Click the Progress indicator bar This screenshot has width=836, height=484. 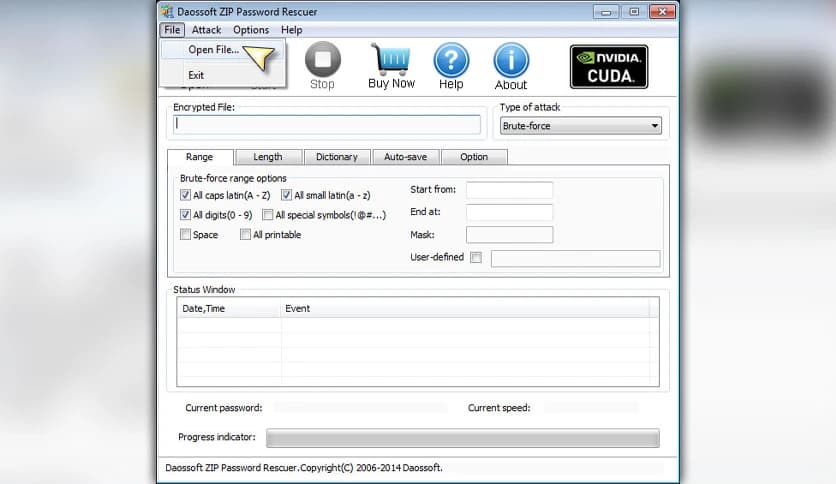[x=463, y=438]
